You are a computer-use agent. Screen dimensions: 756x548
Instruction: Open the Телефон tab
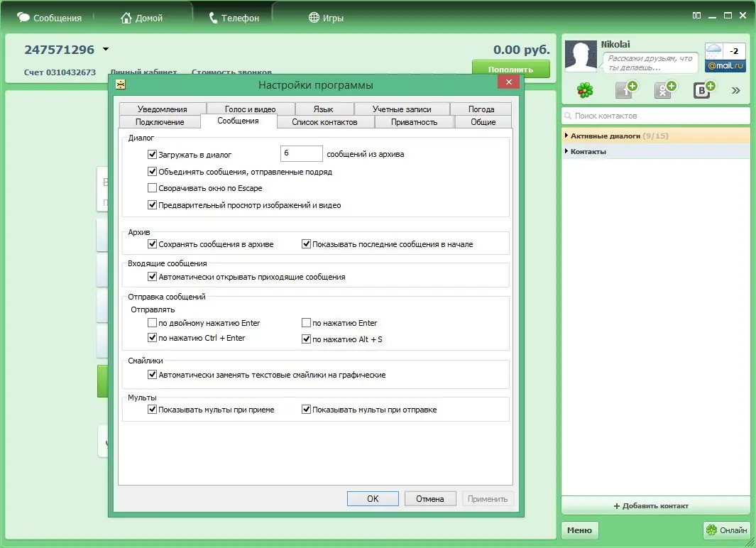[x=233, y=16]
